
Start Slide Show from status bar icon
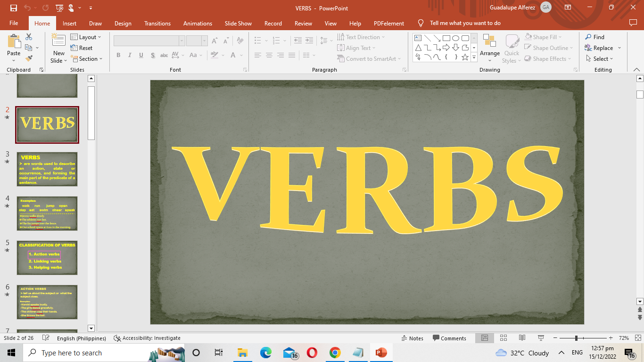pyautogui.click(x=541, y=338)
